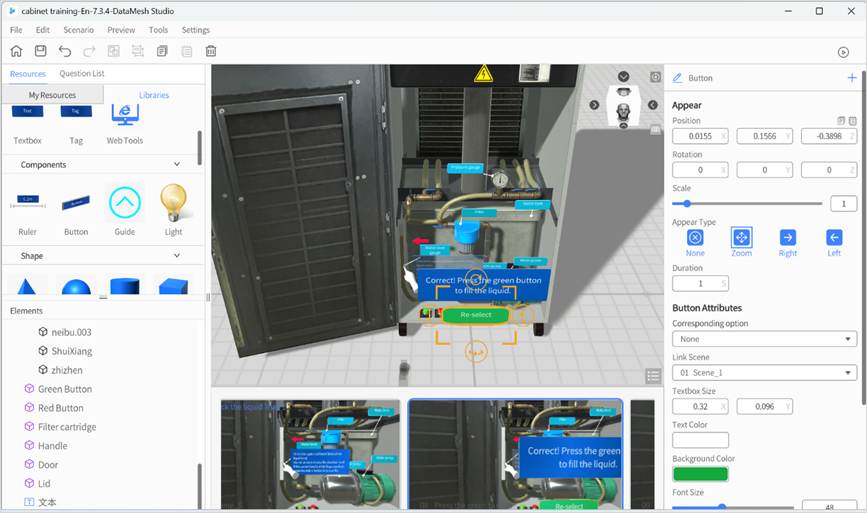Open the Scenario menu

(78, 30)
